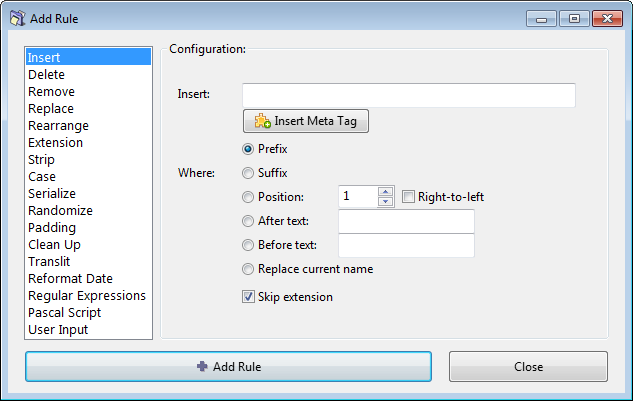Click the Insert Meta Tag button

[306, 121]
